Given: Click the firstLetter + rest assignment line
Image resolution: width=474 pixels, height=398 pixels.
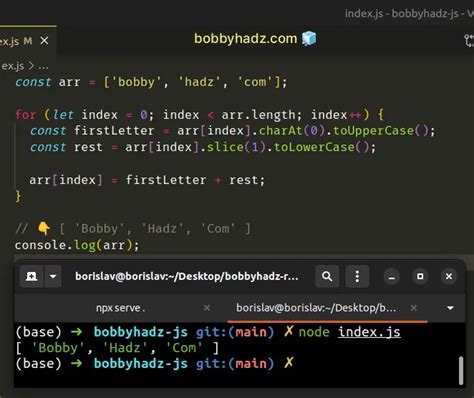Looking at the screenshot, I should tap(147, 180).
